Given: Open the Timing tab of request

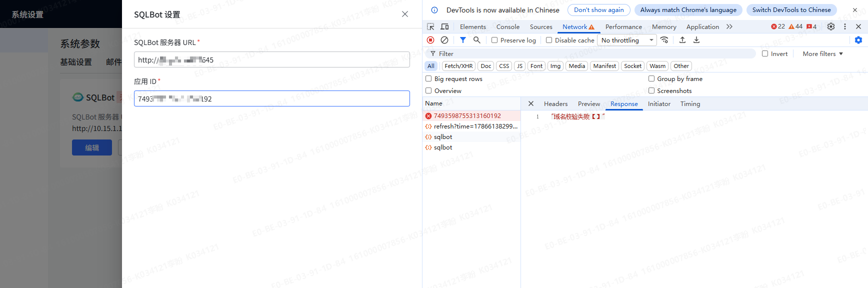Looking at the screenshot, I should 690,103.
